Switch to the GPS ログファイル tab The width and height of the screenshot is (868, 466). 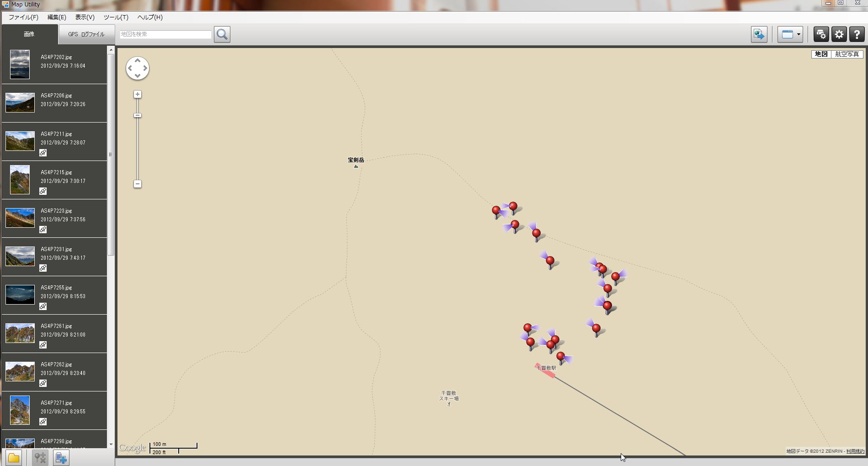coord(86,34)
